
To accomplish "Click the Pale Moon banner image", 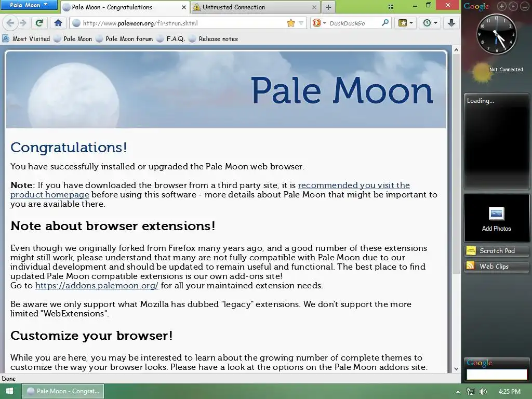I will click(226, 89).
